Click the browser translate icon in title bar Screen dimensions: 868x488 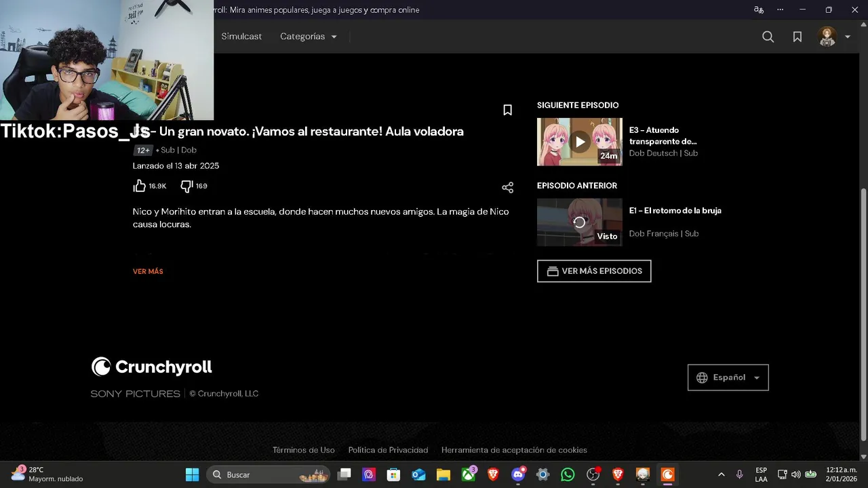click(759, 9)
